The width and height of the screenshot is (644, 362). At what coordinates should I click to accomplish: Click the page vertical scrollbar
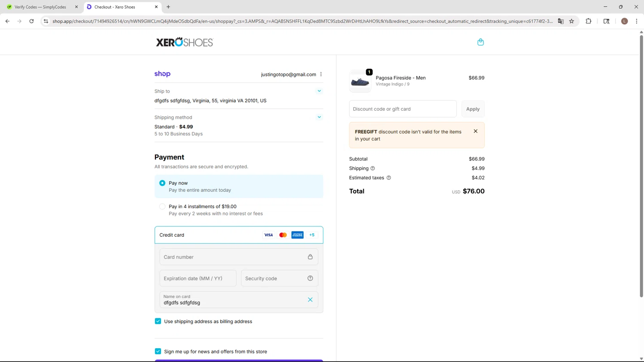pyautogui.click(x=641, y=166)
